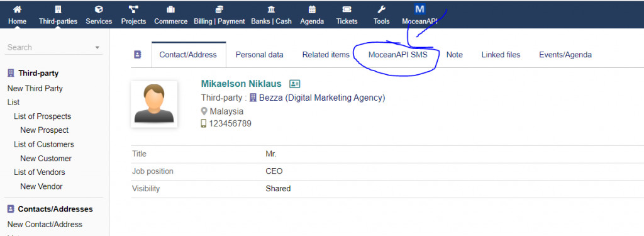Image resolution: width=644 pixels, height=236 pixels.
Task: Click the map pin icon beside Malaysia
Action: pyautogui.click(x=204, y=111)
